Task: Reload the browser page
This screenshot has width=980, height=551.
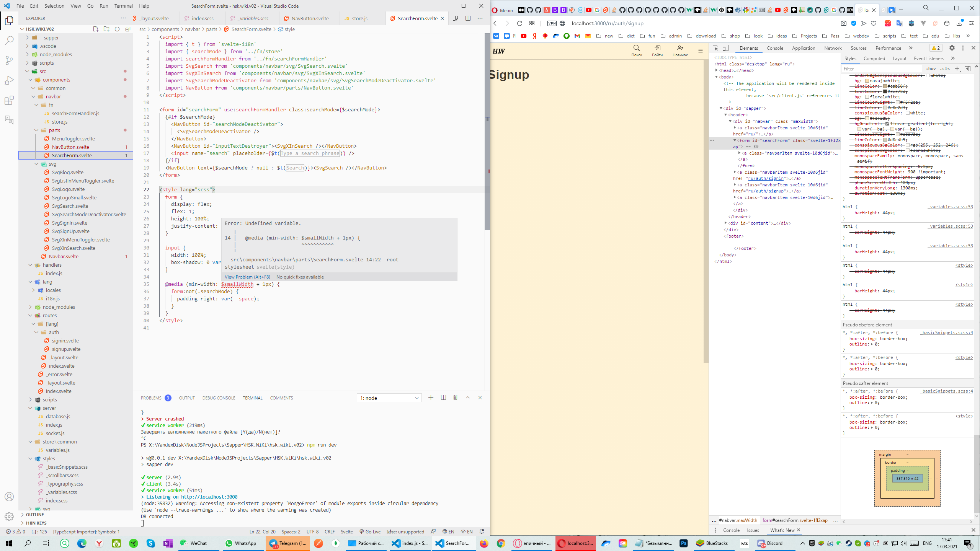Action: pyautogui.click(x=519, y=23)
